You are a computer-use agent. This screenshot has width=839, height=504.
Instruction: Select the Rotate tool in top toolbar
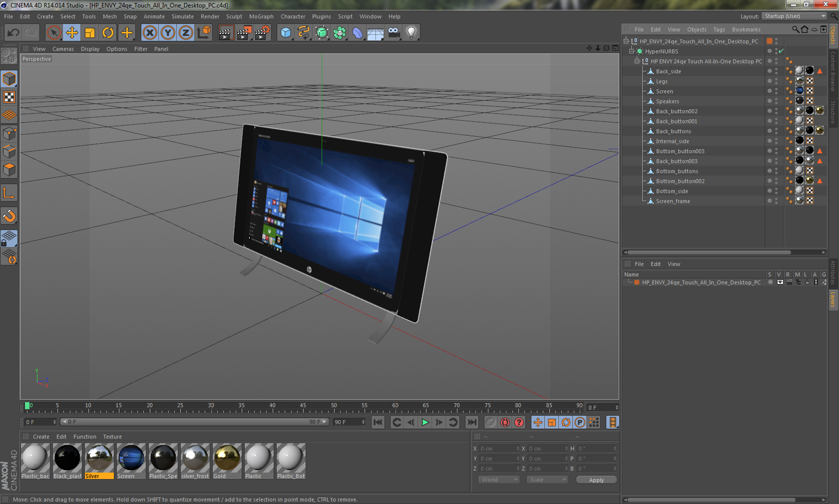[x=108, y=33]
